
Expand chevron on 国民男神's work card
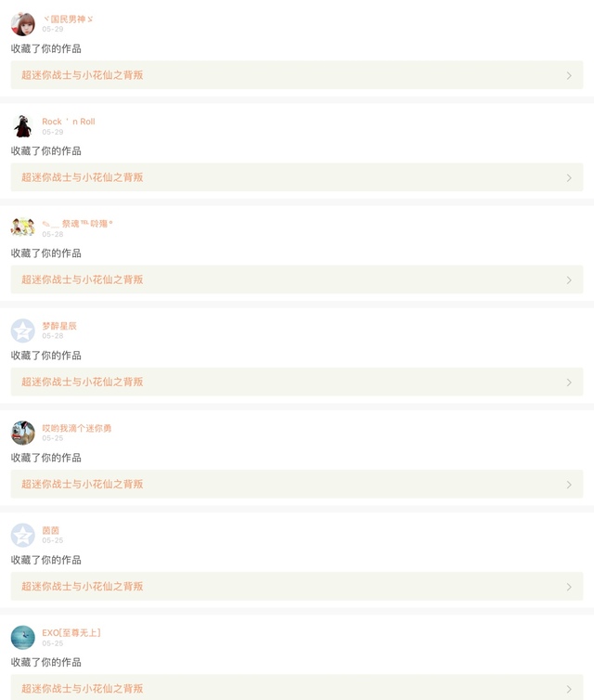pyautogui.click(x=569, y=75)
